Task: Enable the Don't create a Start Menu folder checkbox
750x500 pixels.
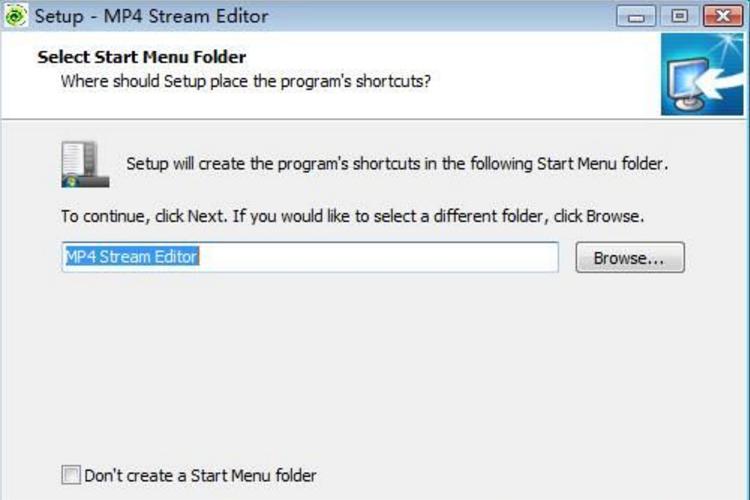Action: pos(71,476)
